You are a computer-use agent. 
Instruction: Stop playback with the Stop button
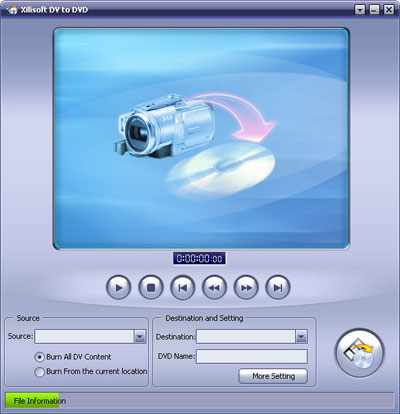point(151,287)
